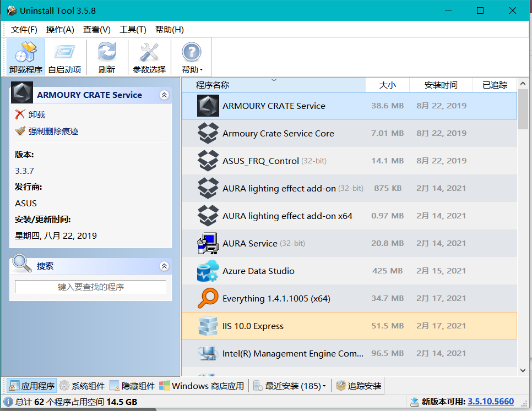
Task: Click the '2月 15, 2021' date cell
Action: pyautogui.click(x=441, y=271)
